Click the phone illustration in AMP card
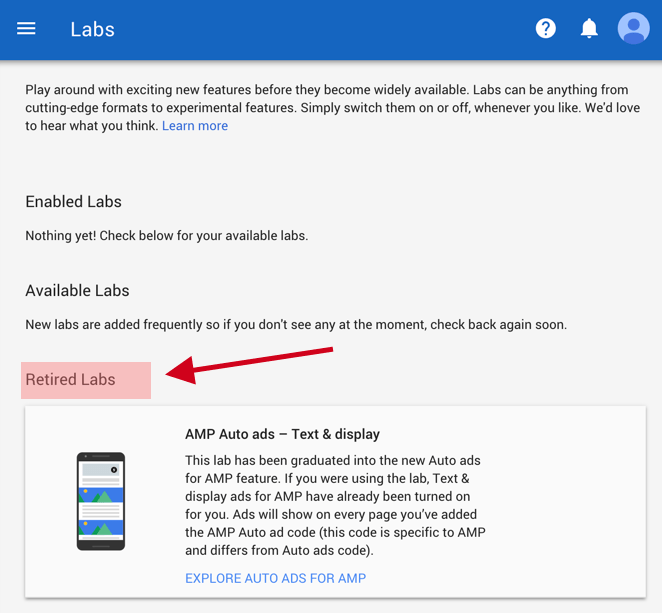 coord(101,501)
